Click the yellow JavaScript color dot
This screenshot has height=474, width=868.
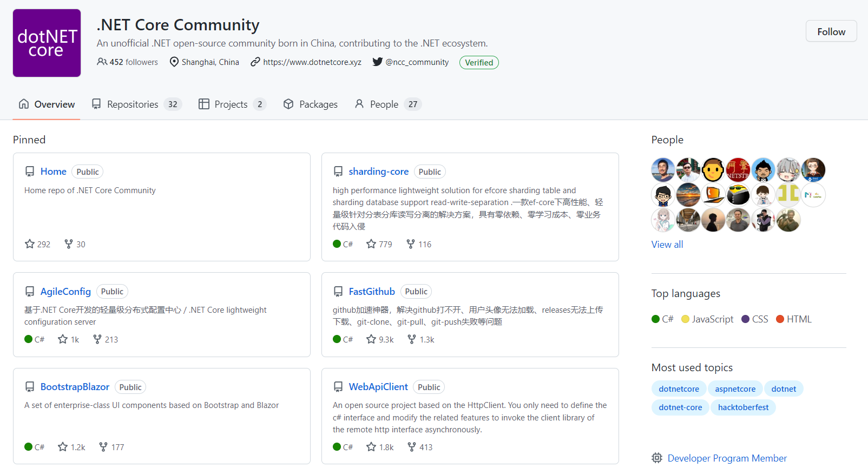tap(686, 319)
